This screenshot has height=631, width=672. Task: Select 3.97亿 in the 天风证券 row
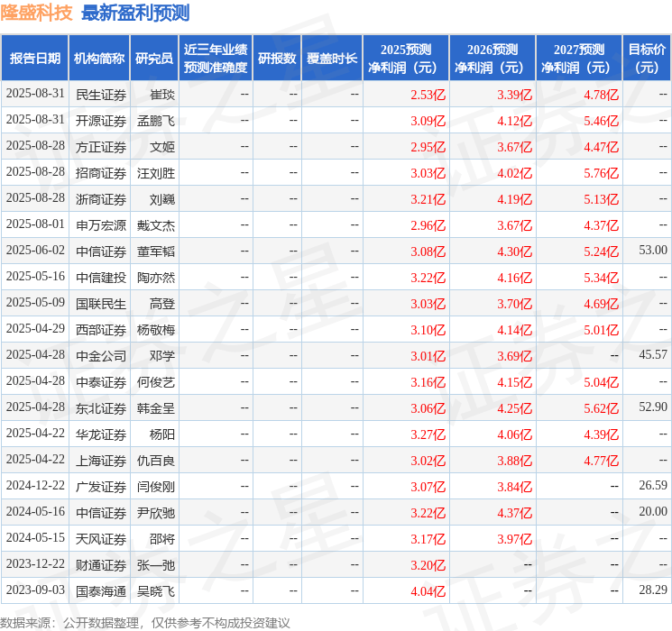coord(515,539)
